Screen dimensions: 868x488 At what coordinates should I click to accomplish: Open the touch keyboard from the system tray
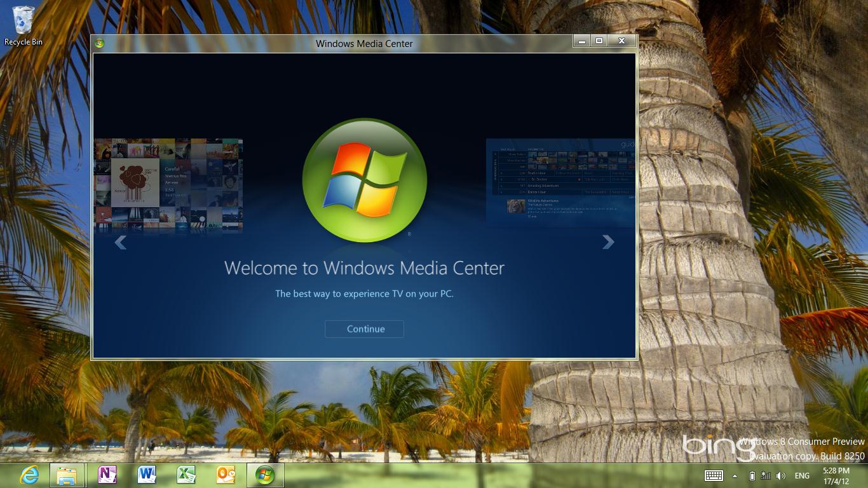click(x=714, y=475)
